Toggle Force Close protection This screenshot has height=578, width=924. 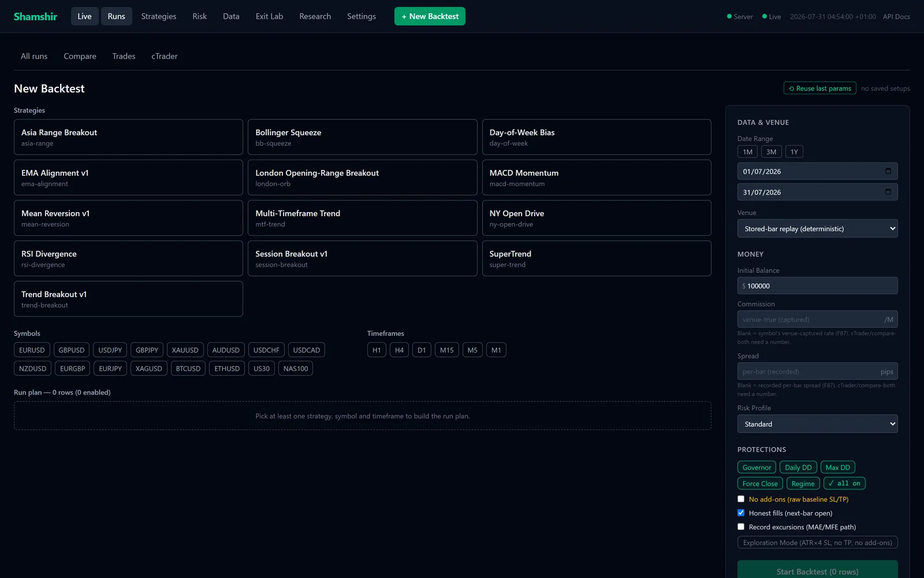pos(760,483)
